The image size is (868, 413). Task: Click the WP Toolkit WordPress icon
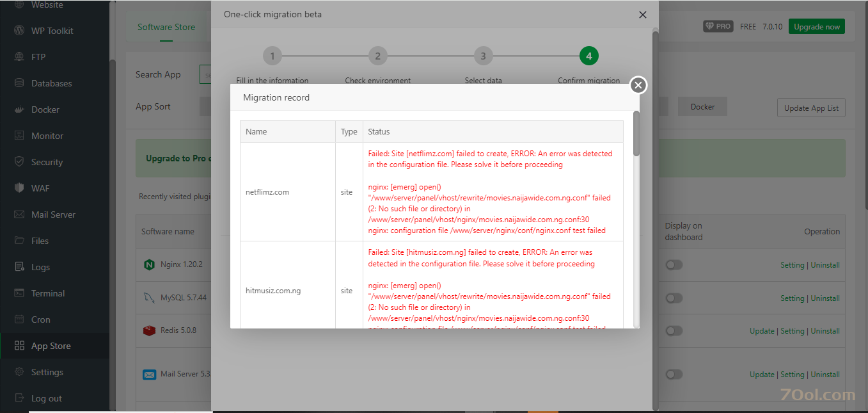tap(19, 31)
